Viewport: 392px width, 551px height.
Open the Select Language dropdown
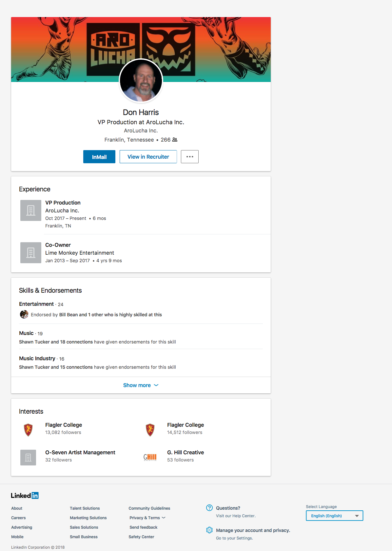[x=334, y=516]
